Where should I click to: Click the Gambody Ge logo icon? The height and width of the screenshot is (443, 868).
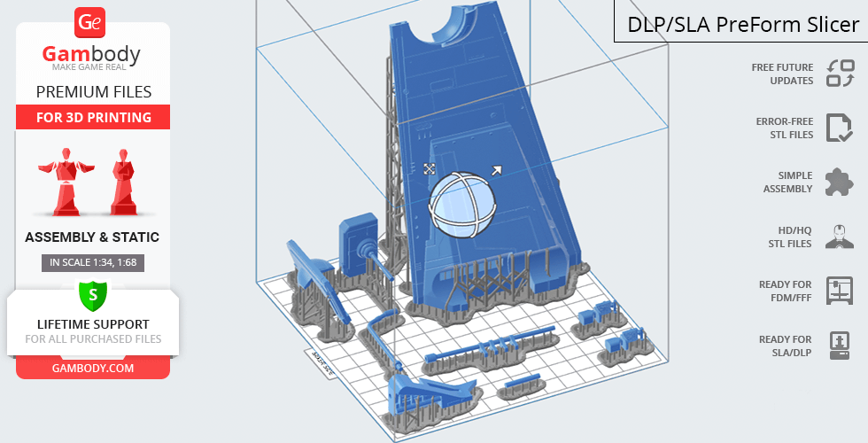click(92, 22)
